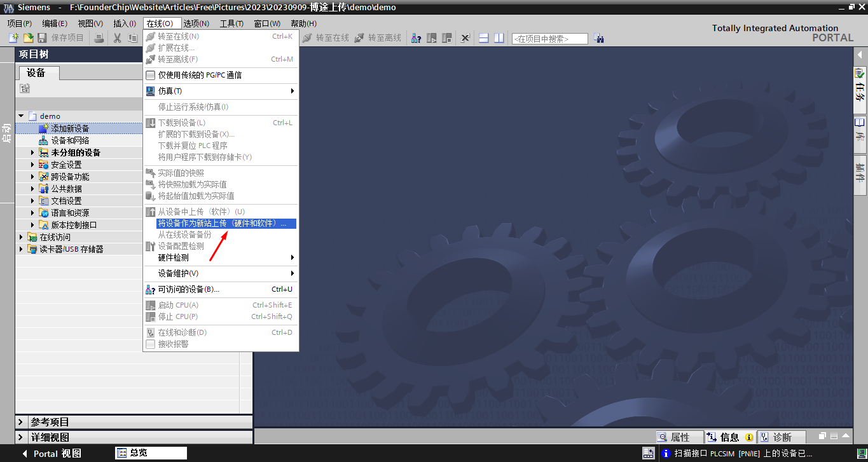Click the Stop CPU toolbar icon
Image resolution: width=868 pixels, height=462 pixels.
[x=447, y=38]
